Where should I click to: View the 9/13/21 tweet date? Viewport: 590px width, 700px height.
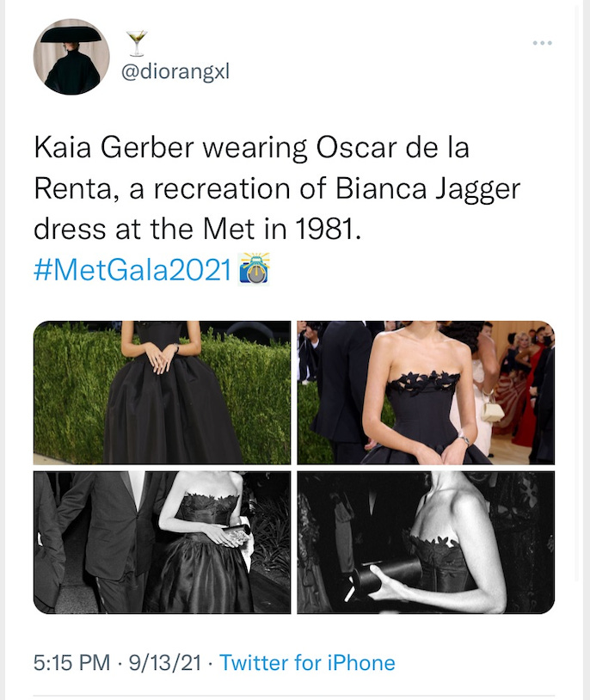[x=165, y=662]
